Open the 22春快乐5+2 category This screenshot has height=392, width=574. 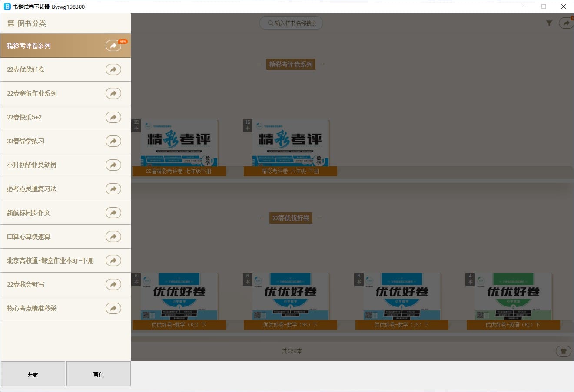66,117
